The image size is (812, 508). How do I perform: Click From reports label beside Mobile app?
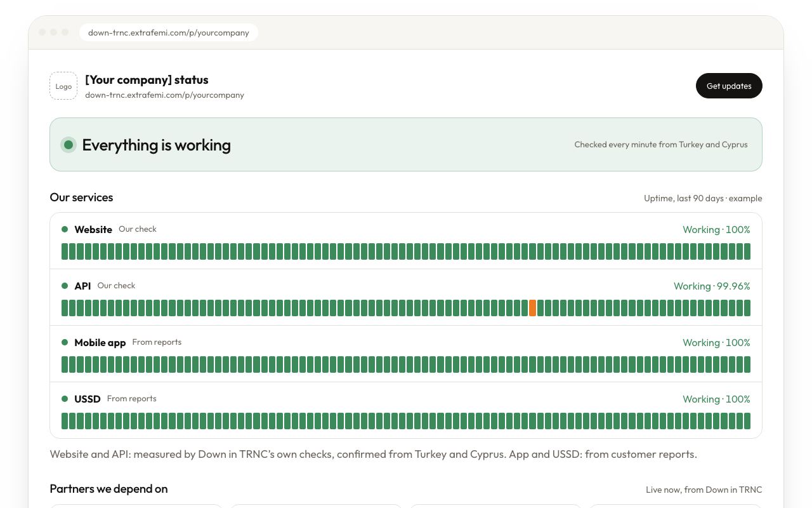pos(157,342)
